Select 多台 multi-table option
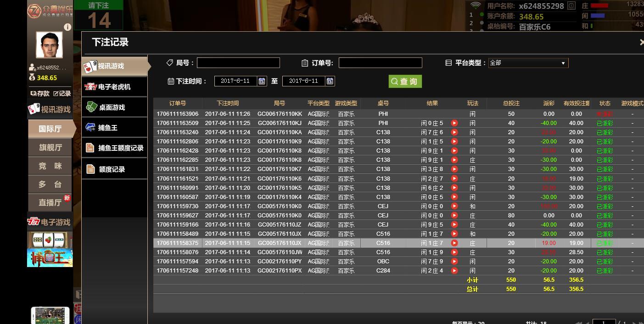 click(50, 184)
